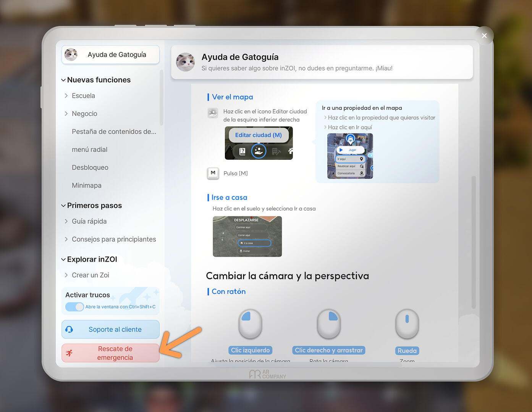This screenshot has width=532, height=412.
Task: Click the Irse a casa heading
Action: (229, 197)
